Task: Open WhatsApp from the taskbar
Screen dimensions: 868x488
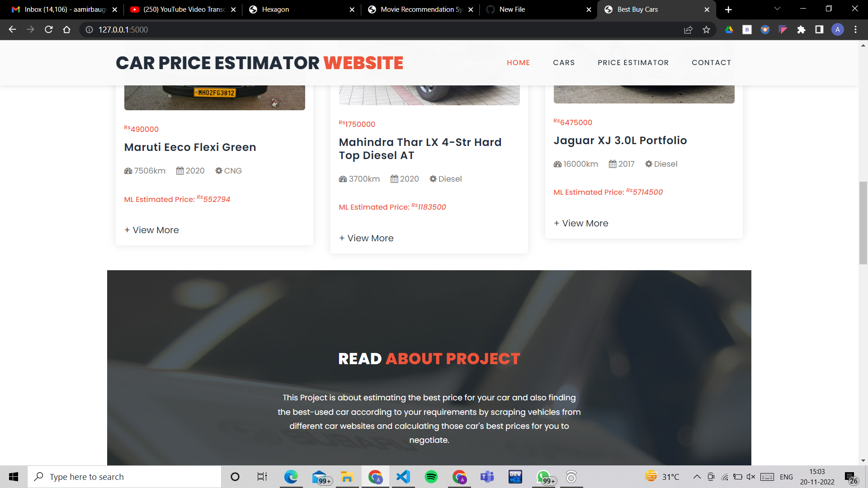Action: click(x=543, y=477)
